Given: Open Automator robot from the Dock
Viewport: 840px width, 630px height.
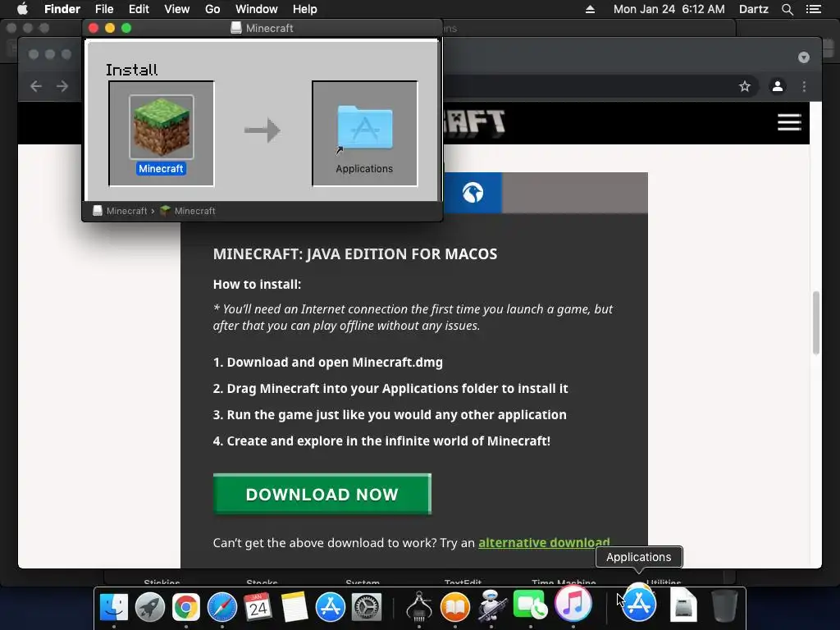Looking at the screenshot, I should pyautogui.click(x=491, y=606).
